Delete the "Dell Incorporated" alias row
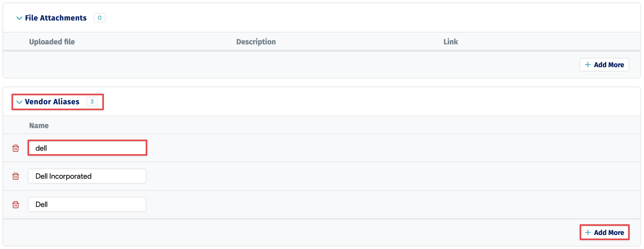This screenshot has height=249, width=644. (x=16, y=176)
